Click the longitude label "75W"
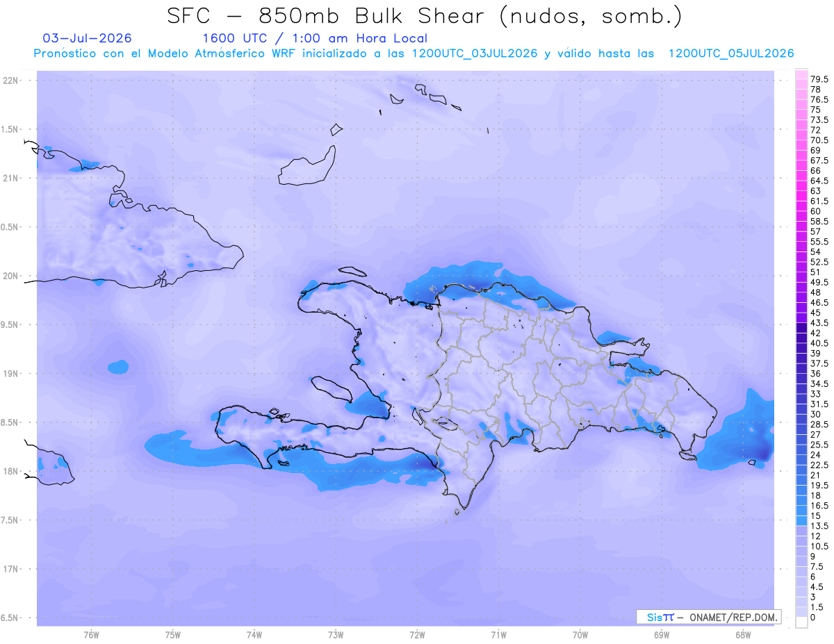 tap(173, 634)
